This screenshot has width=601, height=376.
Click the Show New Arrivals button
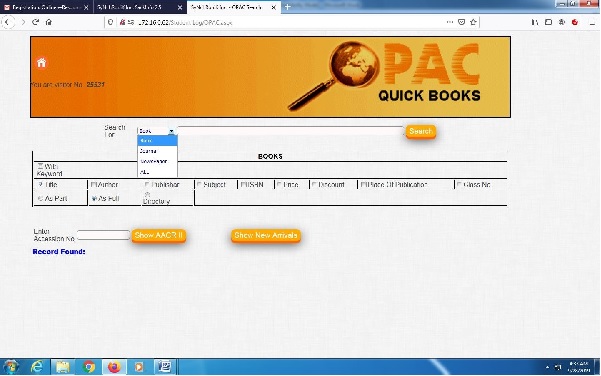[x=266, y=235]
